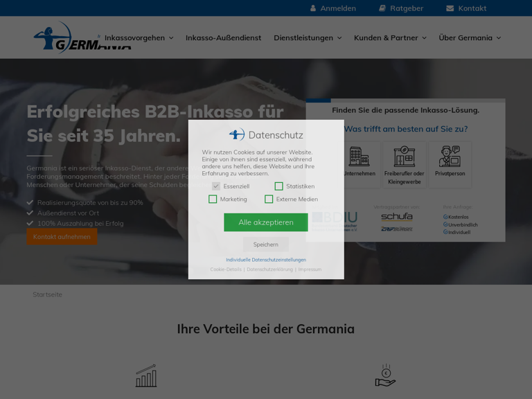Open the Über Germania menu
532x399 pixels.
coord(465,37)
